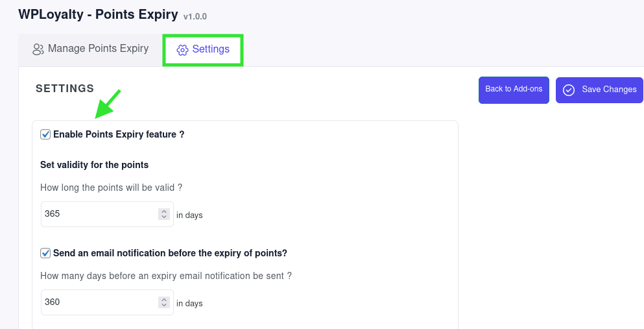Open the Settings tab
This screenshot has width=644, height=329.
pyautogui.click(x=203, y=50)
